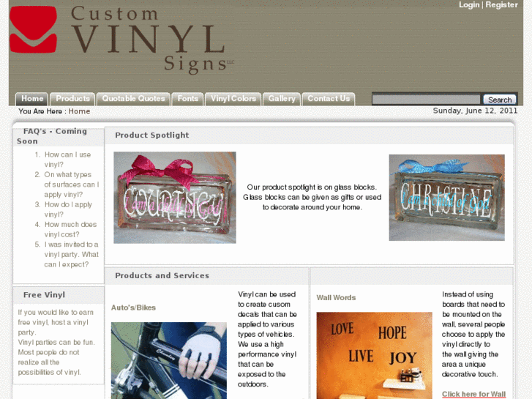
Task: Select FAQ How much does vinyl cost
Action: pos(70,230)
